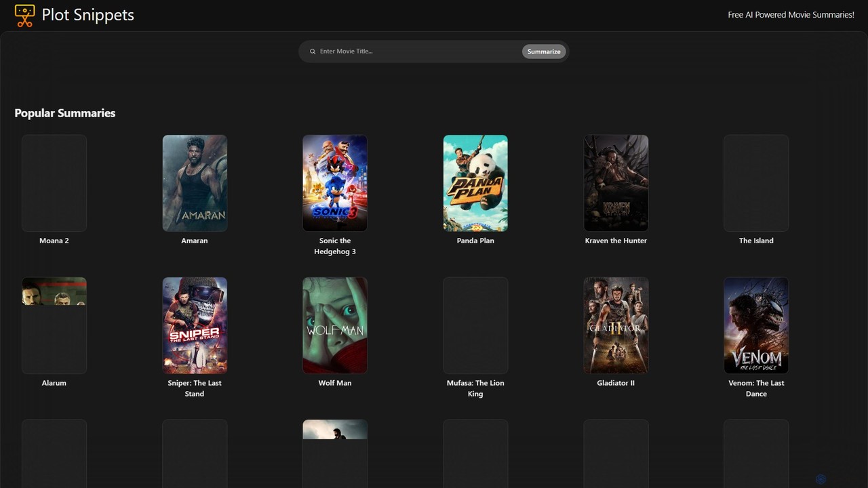Click the Kraven the Hunter title
Image resolution: width=868 pixels, height=488 pixels.
click(x=616, y=241)
